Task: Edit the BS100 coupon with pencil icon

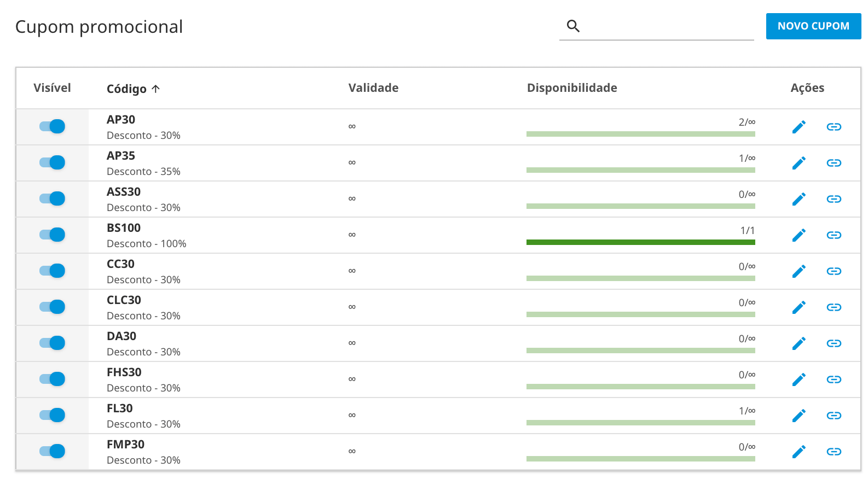Action: click(799, 235)
